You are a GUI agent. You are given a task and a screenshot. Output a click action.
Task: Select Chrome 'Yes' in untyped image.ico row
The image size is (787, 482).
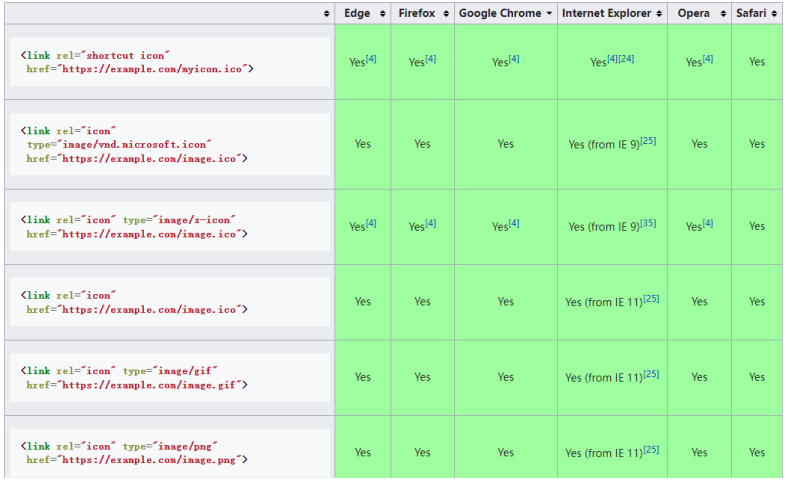[x=505, y=302]
